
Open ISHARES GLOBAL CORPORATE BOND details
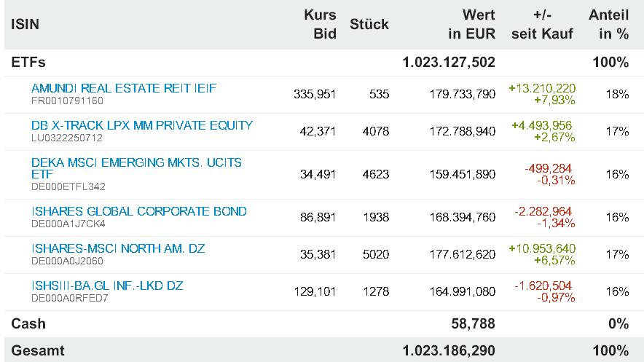point(139,211)
